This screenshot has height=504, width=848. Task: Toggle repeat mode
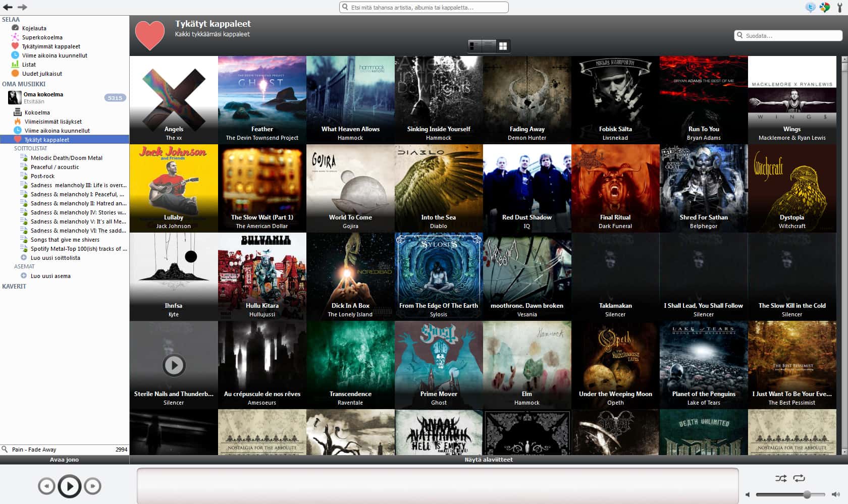click(799, 478)
